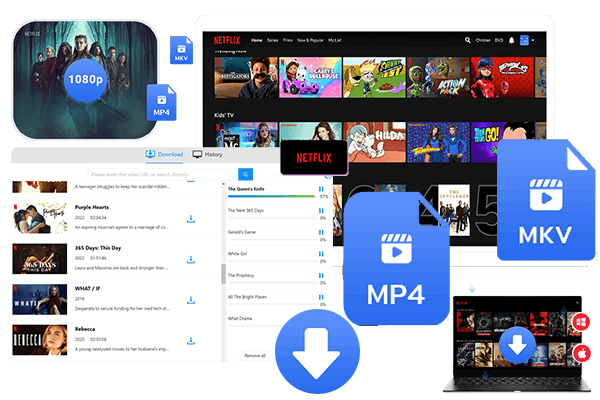Open New & Popular in Netflix
Viewport: 600px width, 400px height.
tap(310, 40)
